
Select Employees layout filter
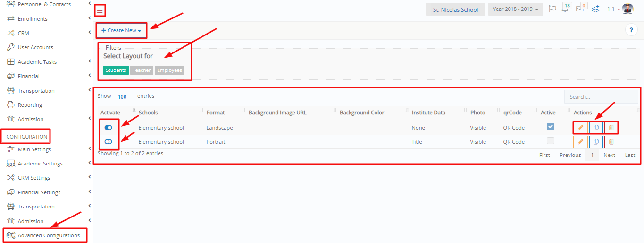(x=169, y=70)
